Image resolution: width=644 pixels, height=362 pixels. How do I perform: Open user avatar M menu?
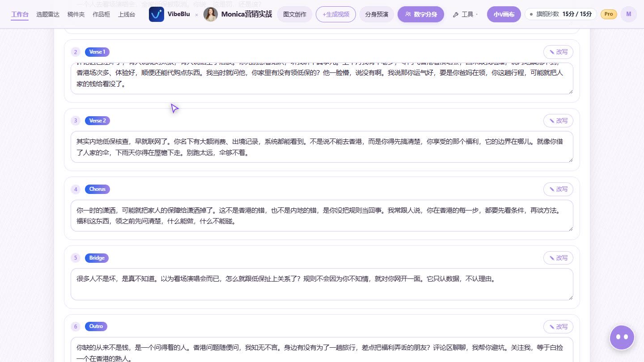pyautogui.click(x=628, y=14)
